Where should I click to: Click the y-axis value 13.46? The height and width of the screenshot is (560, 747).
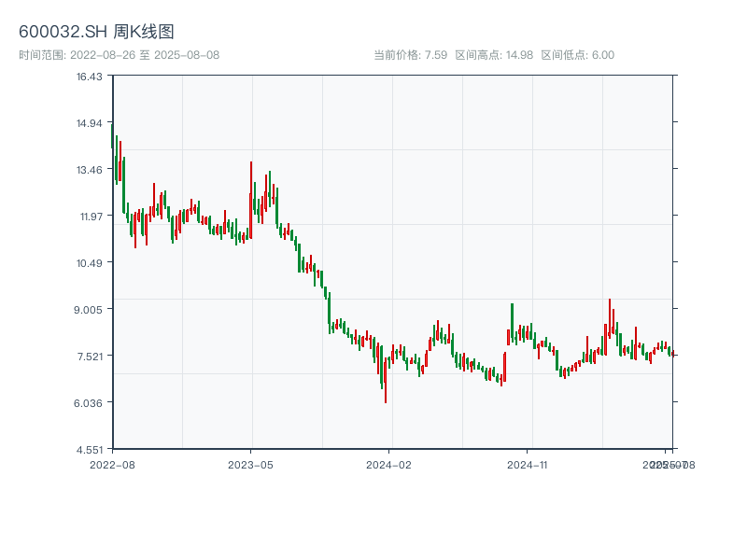[90, 170]
